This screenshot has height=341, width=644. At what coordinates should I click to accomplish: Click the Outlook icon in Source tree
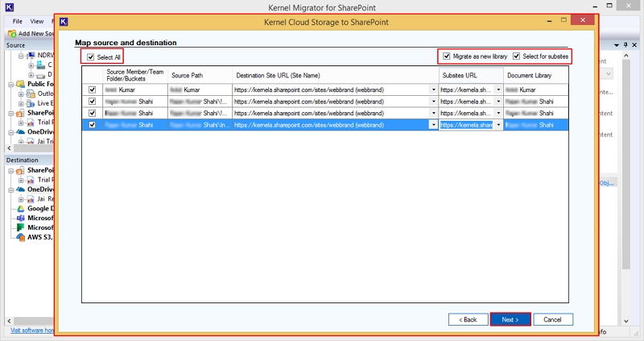click(31, 94)
